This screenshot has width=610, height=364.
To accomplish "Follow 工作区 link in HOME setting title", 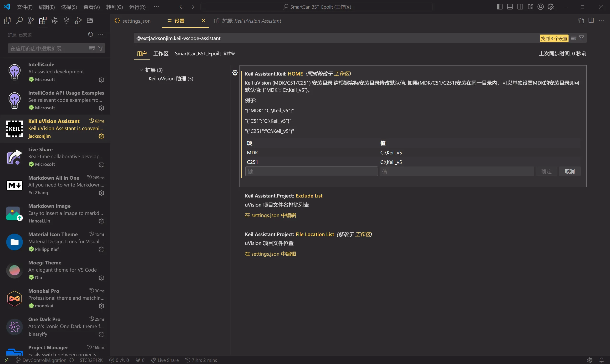I will coord(342,74).
